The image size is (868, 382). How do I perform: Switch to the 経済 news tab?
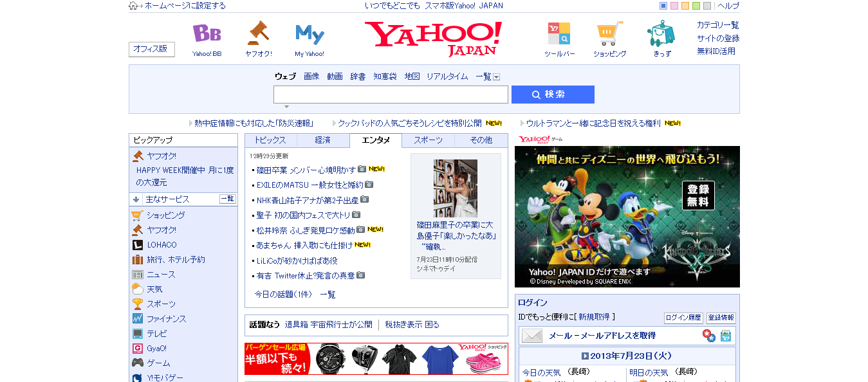click(x=323, y=140)
